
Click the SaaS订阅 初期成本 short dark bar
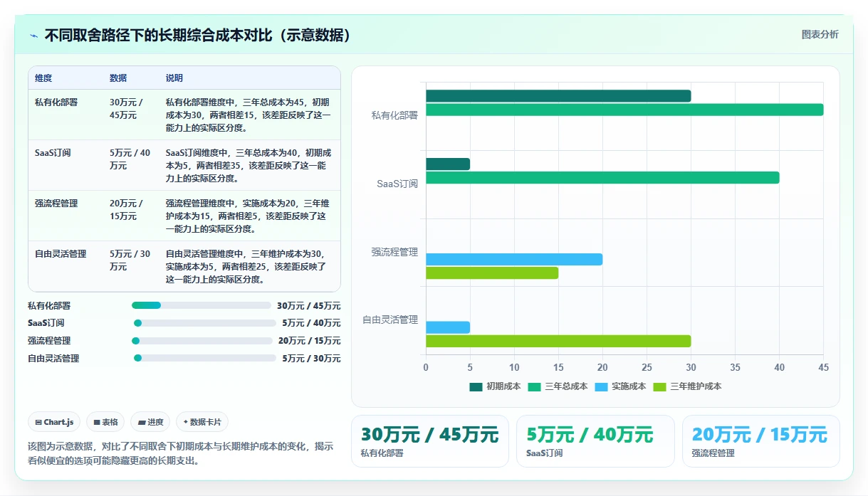tap(448, 164)
